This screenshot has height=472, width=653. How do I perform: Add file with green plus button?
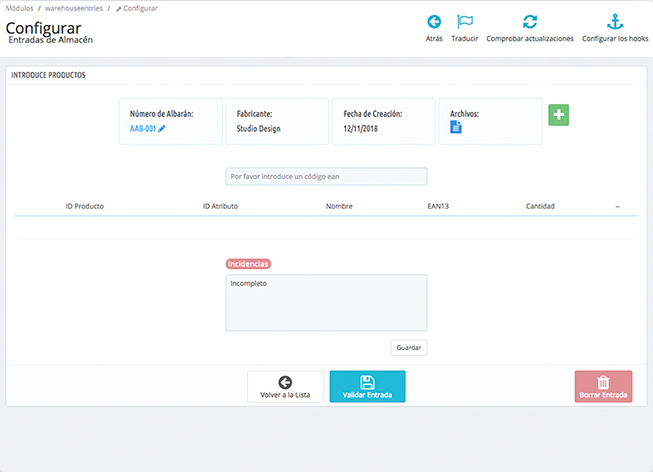[558, 115]
